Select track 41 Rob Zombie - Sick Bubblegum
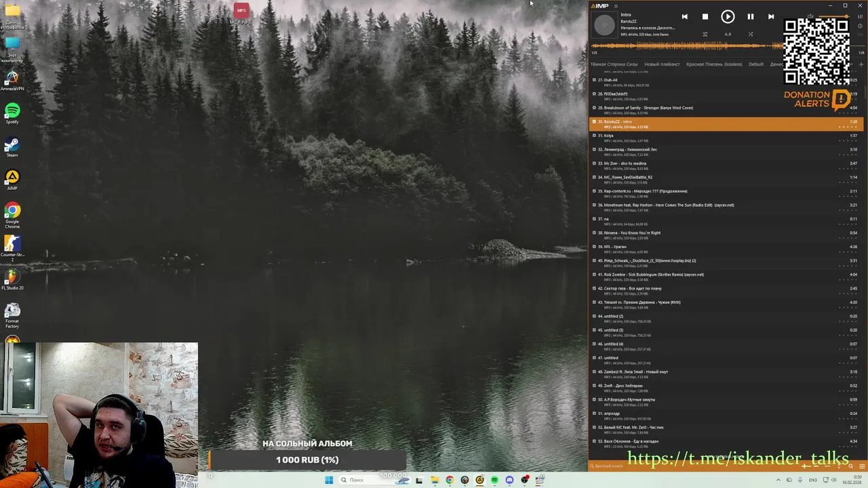This screenshot has width=868, height=488. (726, 277)
